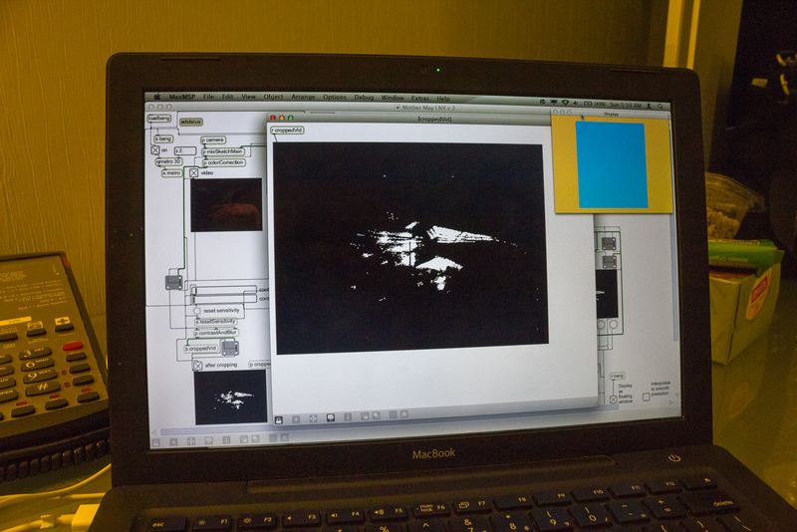797x532 pixels.
Task: Open the Debug menu
Action: [364, 98]
